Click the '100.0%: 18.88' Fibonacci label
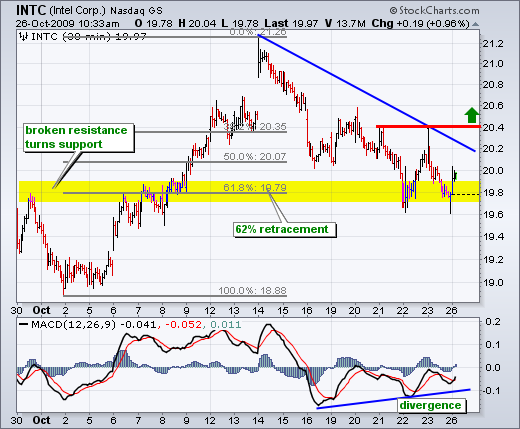 point(252,291)
